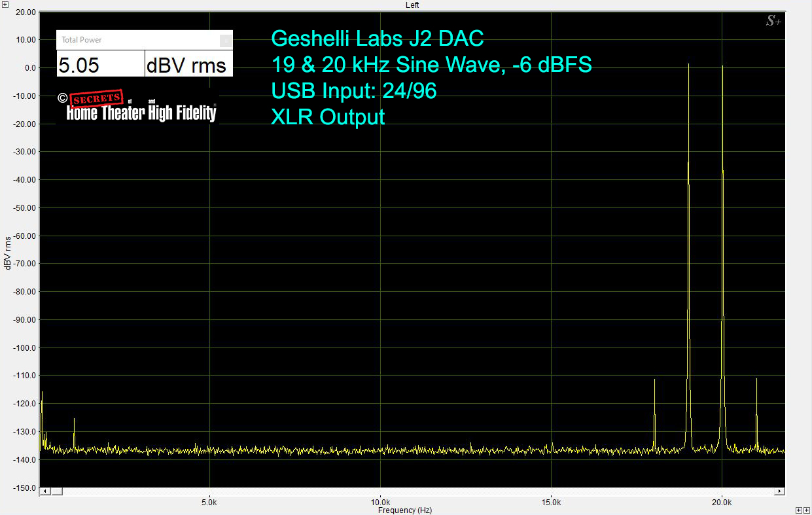This screenshot has width=812, height=515.
Task: Click the 5.0k frequency axis label
Action: coord(209,502)
